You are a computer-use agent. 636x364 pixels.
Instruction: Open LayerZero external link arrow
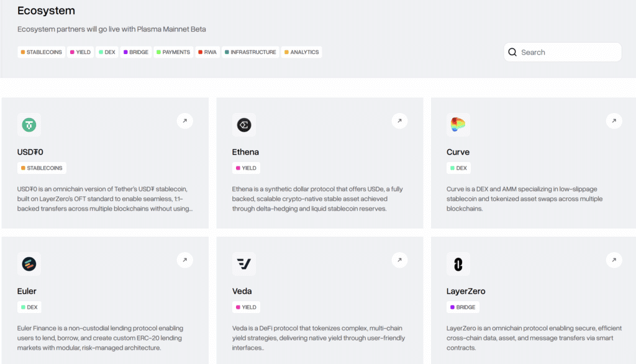point(614,260)
